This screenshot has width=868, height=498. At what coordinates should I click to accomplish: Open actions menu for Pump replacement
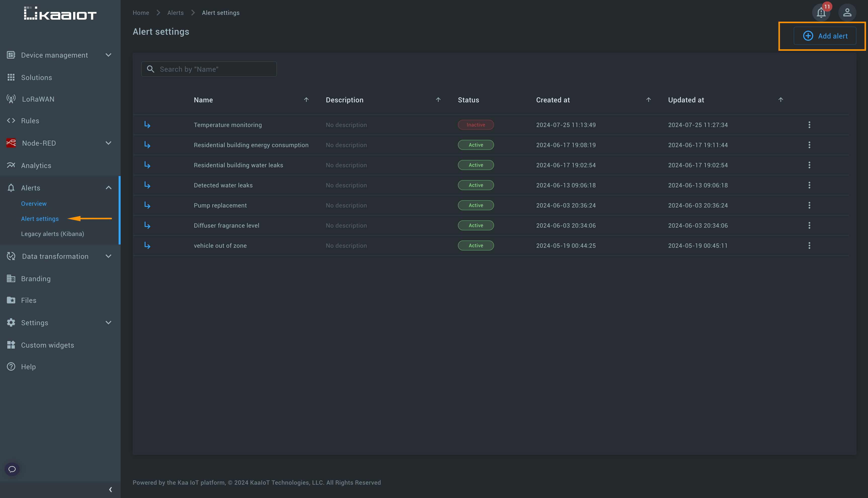809,205
